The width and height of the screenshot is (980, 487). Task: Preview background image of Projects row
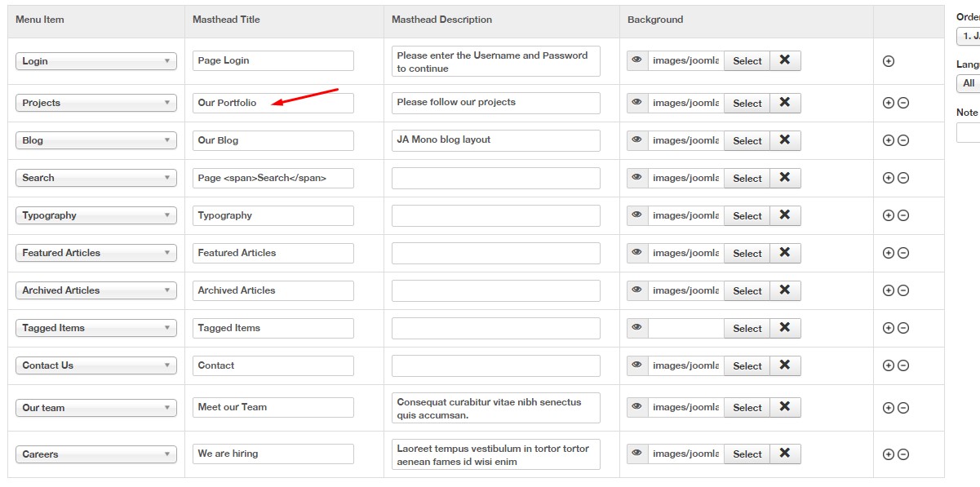pos(637,103)
